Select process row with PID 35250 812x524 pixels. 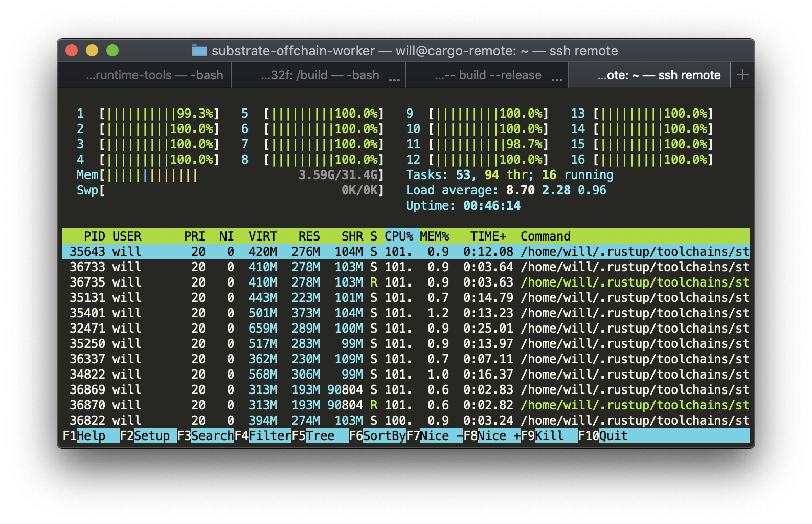(406, 344)
